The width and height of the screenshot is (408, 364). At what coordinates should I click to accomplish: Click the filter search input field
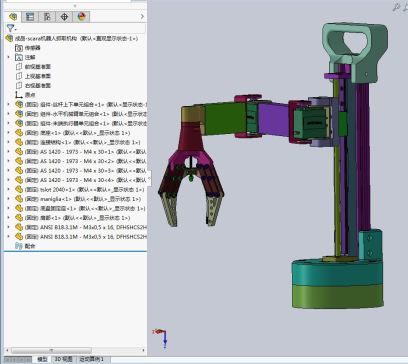coord(81,28)
